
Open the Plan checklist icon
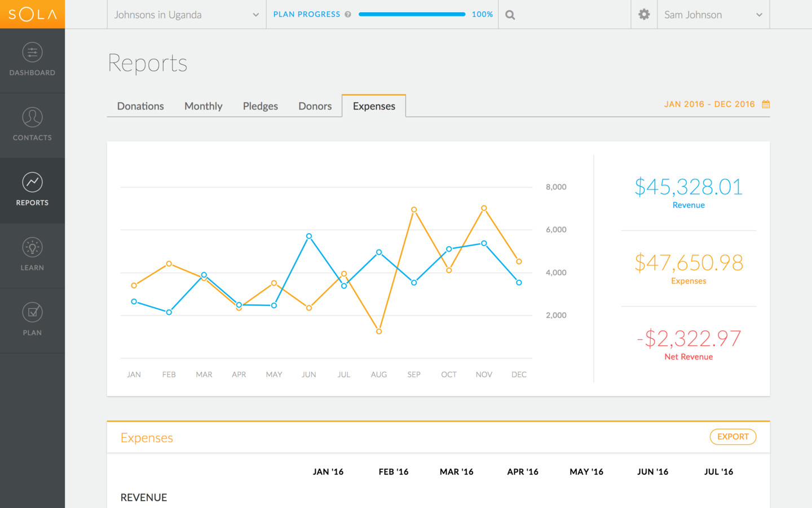click(32, 312)
